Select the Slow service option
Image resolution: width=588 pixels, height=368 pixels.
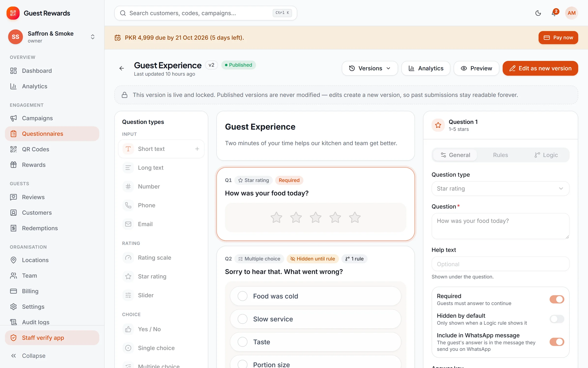pos(315,319)
